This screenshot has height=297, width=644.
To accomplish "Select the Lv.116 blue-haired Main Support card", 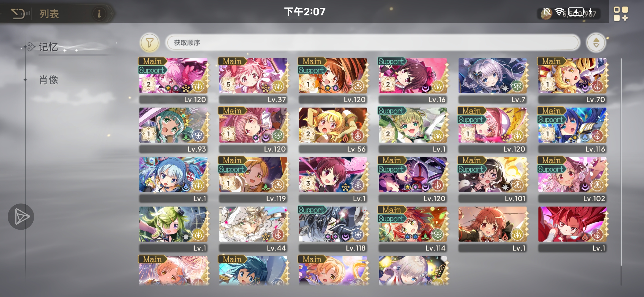I will point(572,130).
